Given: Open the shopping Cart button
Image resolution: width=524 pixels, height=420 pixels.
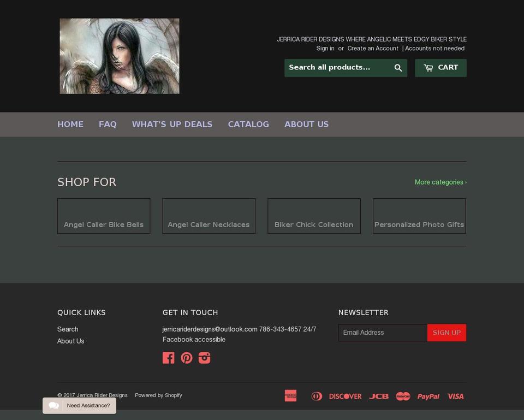Looking at the screenshot, I should pos(441,68).
